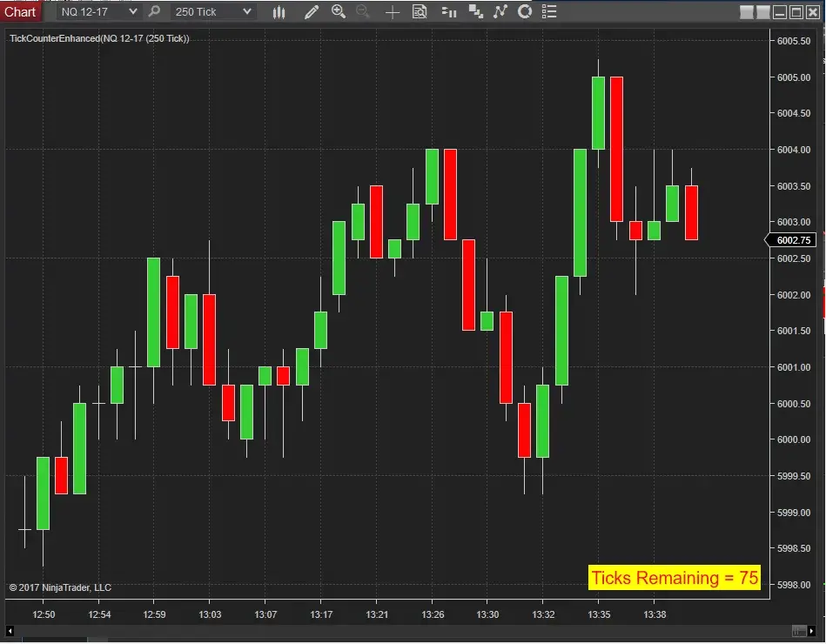Click the yellow Ticks Remaining = 75 box
This screenshot has width=826, height=644.
click(675, 578)
